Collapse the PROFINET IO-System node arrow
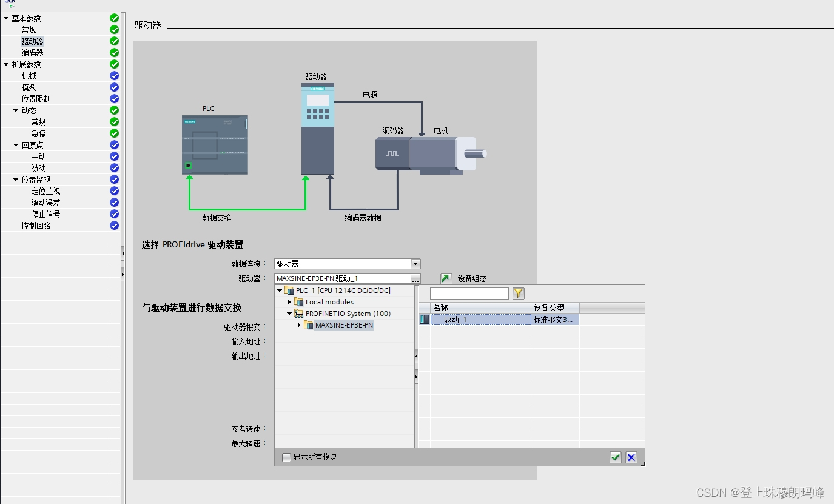The width and height of the screenshot is (834, 504). (x=289, y=314)
